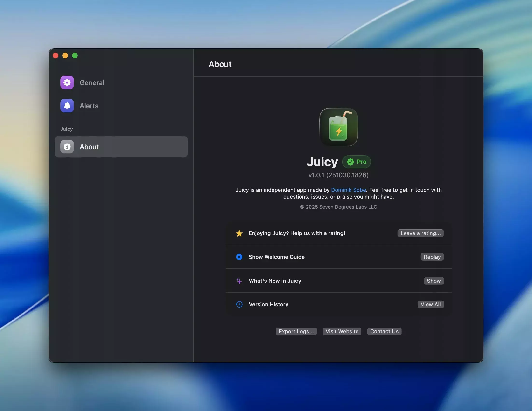View All version history
This screenshot has width=532, height=411.
(x=430, y=304)
